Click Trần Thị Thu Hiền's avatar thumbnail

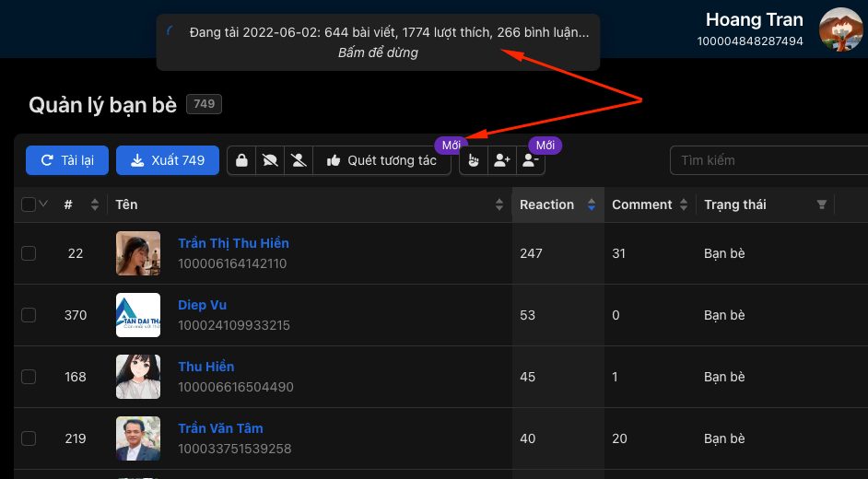coord(138,253)
